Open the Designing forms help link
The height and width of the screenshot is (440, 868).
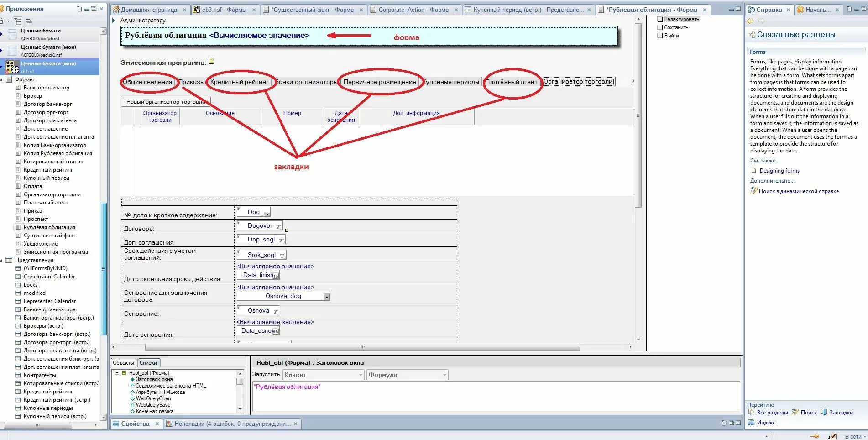(x=779, y=171)
